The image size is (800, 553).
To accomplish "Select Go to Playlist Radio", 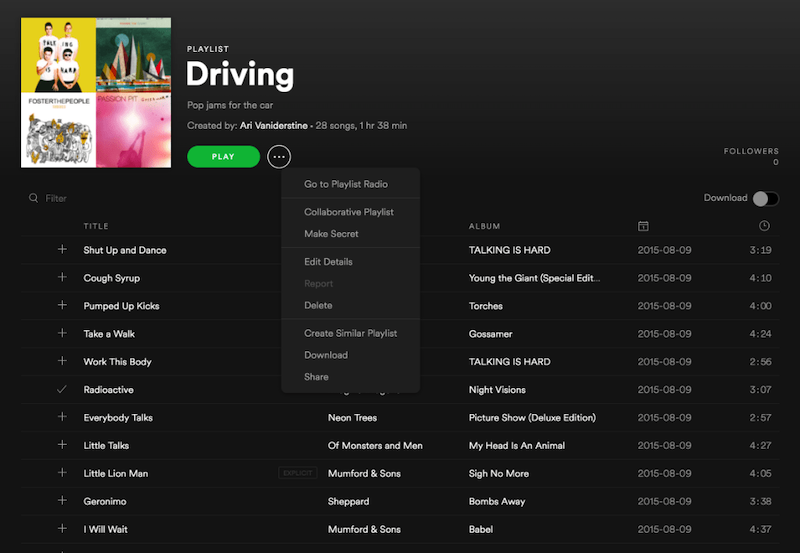I will pos(345,184).
